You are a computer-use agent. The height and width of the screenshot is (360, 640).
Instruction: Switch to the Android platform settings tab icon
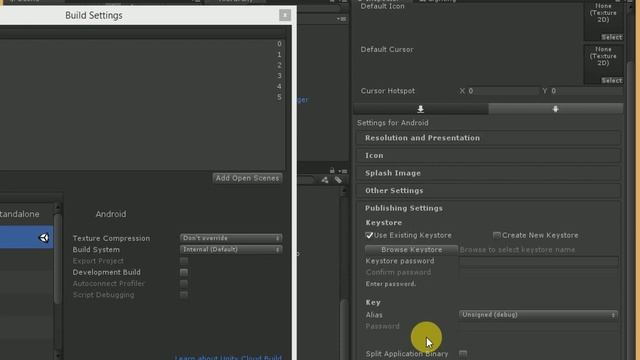556,109
